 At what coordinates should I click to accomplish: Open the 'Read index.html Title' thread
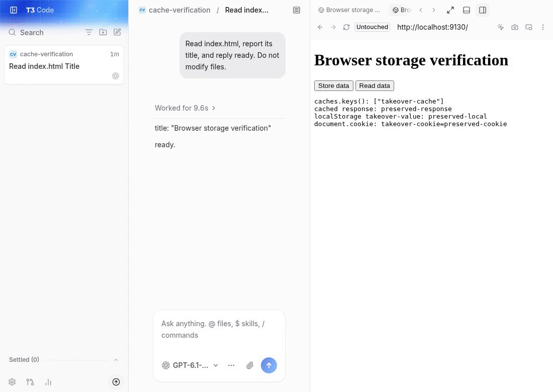tap(64, 65)
